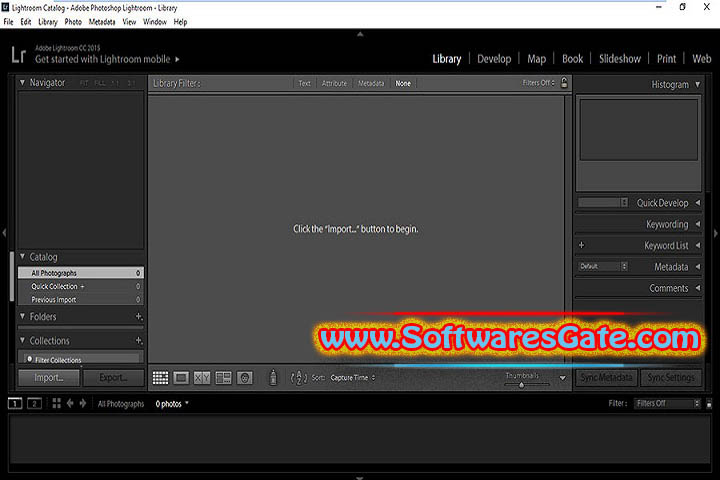Screen dimensions: 720x480
Task: Create new collection with plus icon
Action: (139, 340)
